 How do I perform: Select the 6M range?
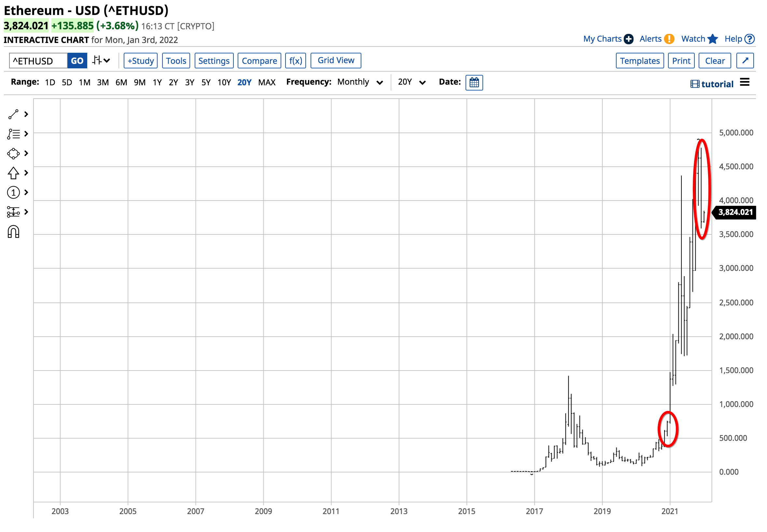(x=121, y=82)
